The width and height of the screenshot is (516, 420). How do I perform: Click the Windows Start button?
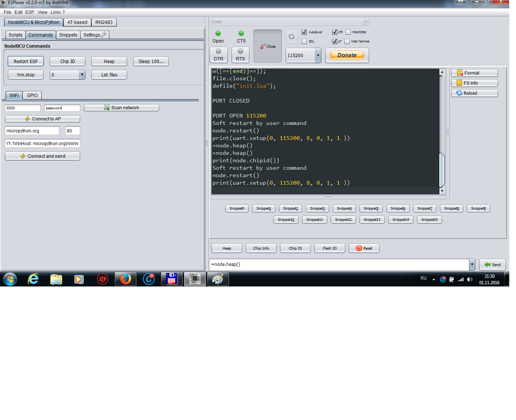pyautogui.click(x=10, y=279)
